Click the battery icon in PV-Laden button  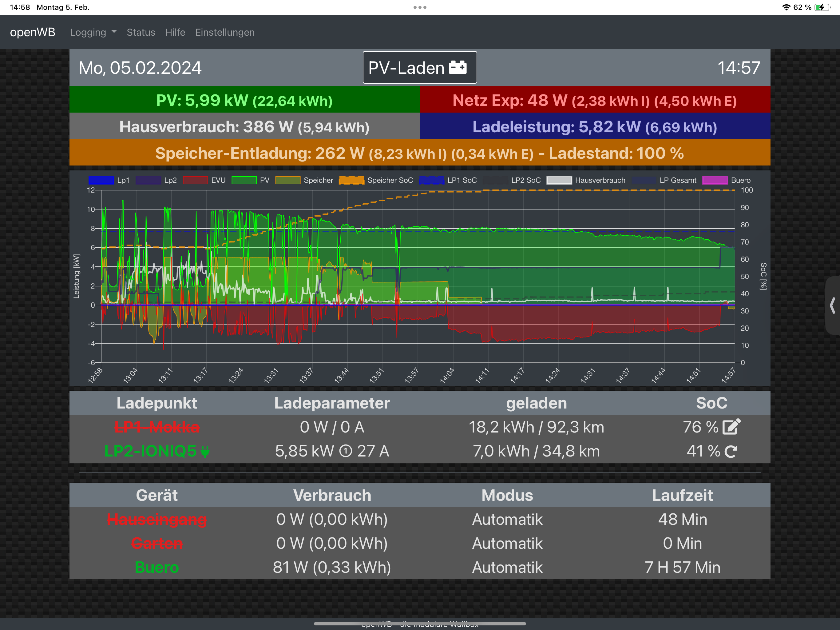coord(458,68)
